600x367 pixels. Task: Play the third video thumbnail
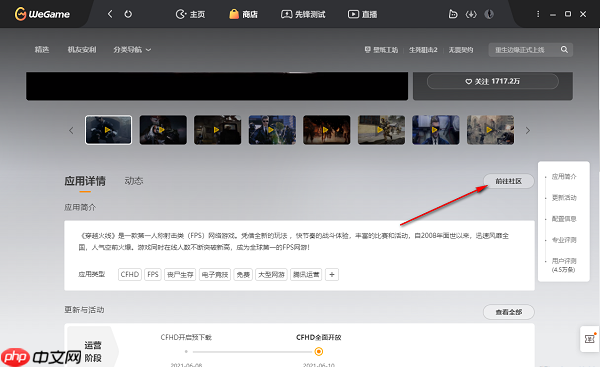217,130
